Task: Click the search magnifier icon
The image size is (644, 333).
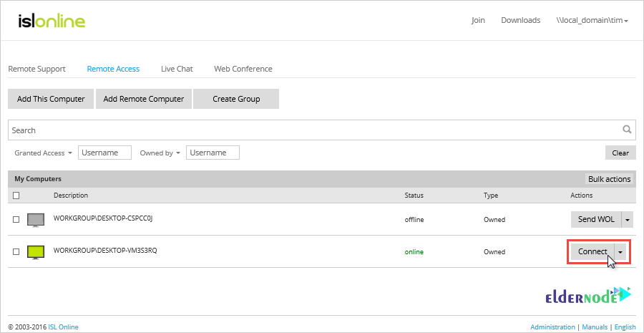Action: (627, 130)
